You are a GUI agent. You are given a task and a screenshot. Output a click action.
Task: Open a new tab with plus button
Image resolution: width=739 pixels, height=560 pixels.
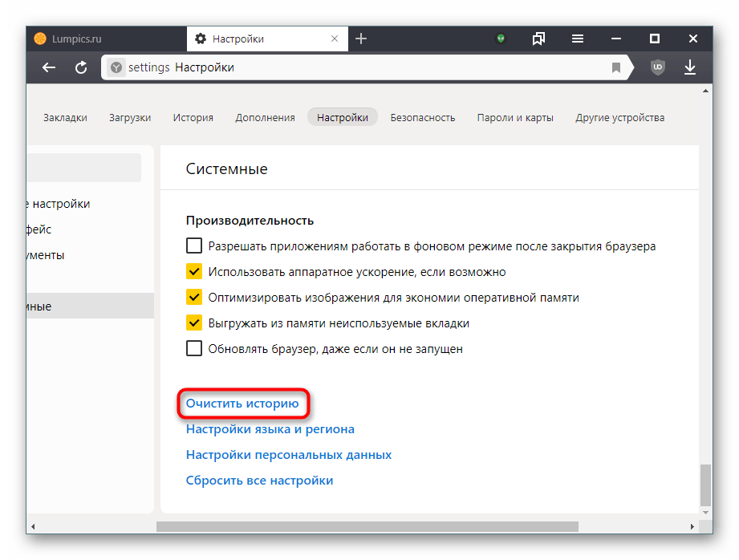[x=361, y=39]
